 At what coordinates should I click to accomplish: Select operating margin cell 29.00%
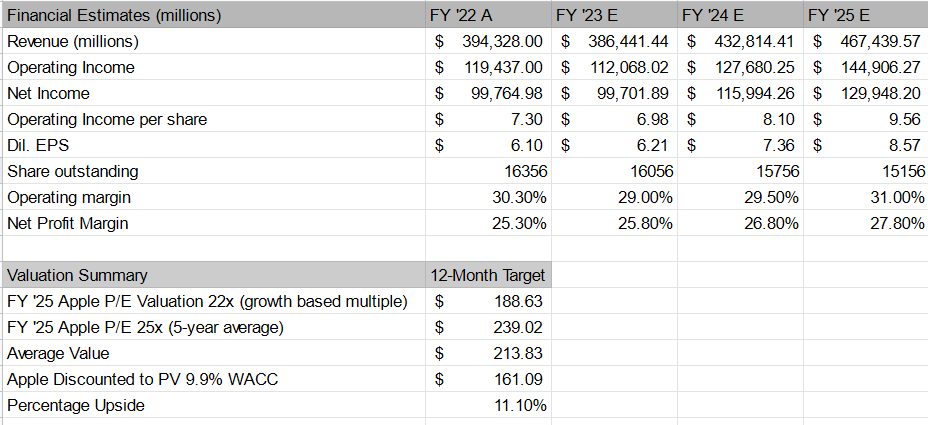pyautogui.click(x=614, y=197)
